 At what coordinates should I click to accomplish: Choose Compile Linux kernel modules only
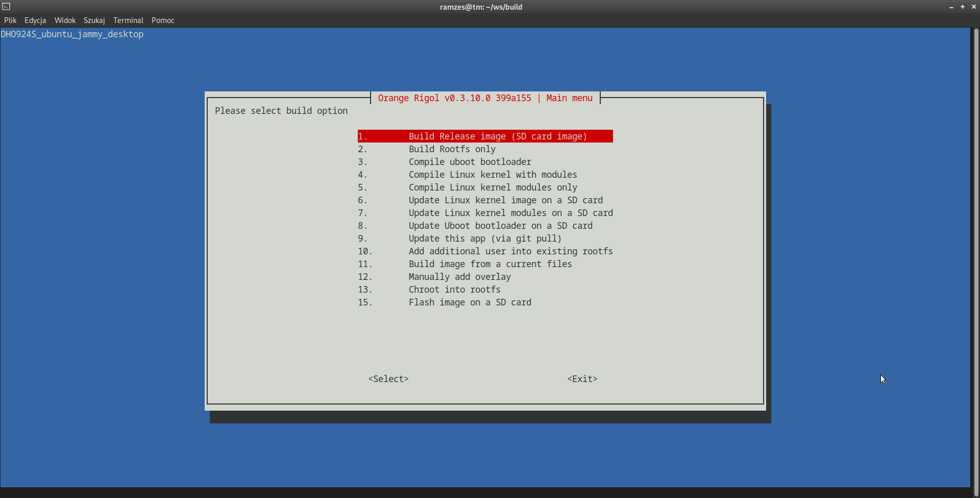[x=485, y=187]
